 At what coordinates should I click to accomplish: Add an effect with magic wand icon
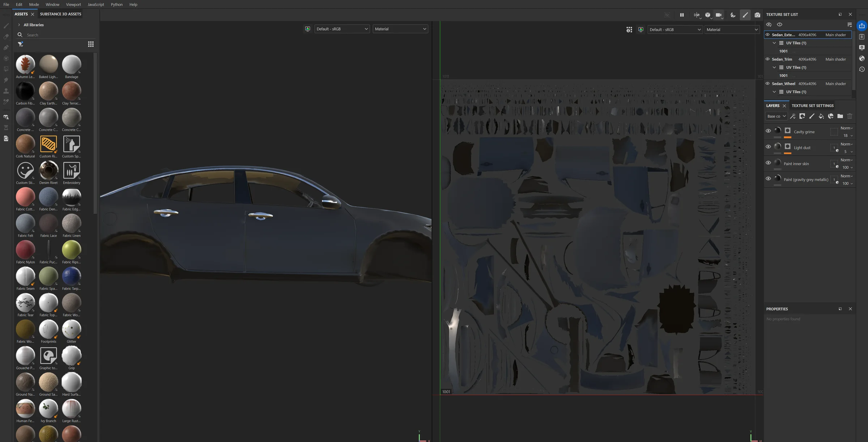click(793, 116)
